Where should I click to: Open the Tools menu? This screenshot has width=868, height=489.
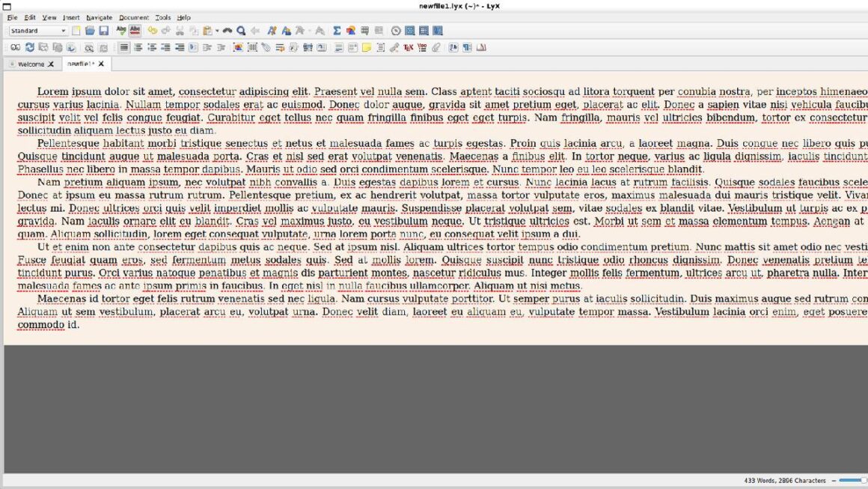[163, 18]
